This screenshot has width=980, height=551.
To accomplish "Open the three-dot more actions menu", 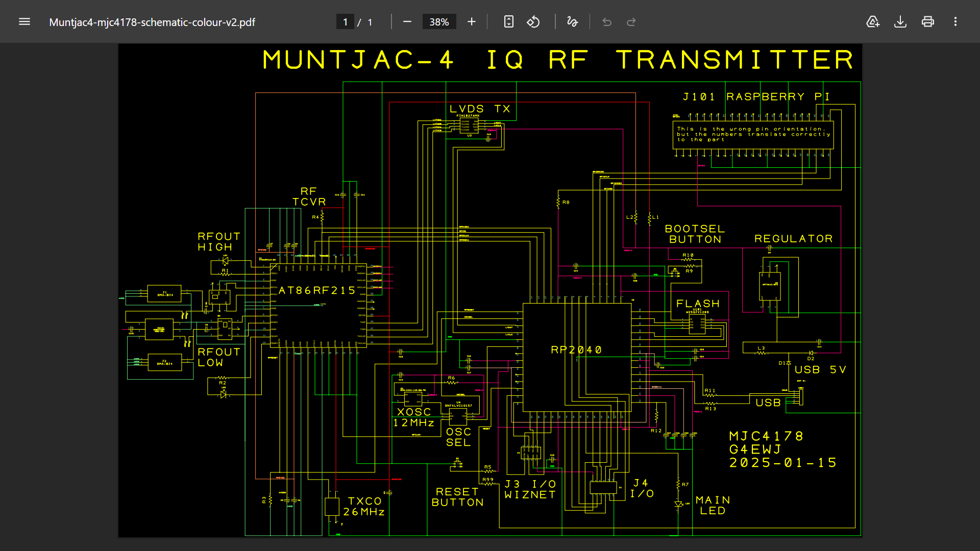I will tap(955, 22).
